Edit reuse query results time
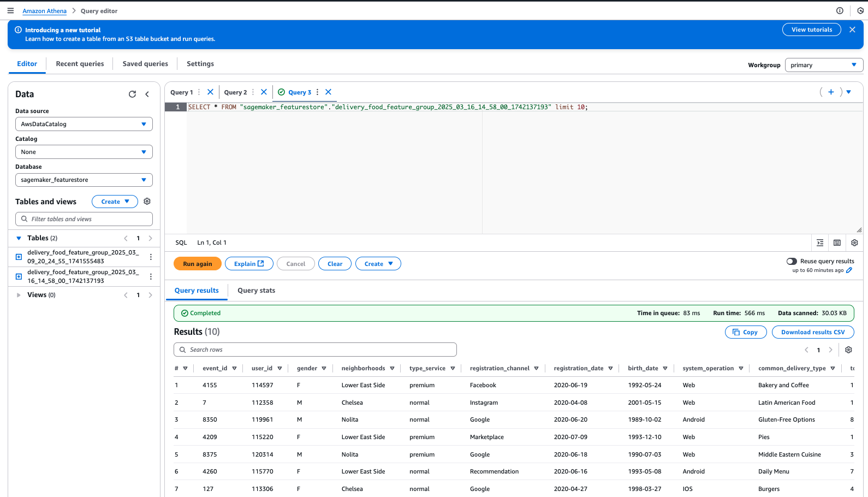Image resolution: width=868 pixels, height=497 pixels. pyautogui.click(x=849, y=270)
